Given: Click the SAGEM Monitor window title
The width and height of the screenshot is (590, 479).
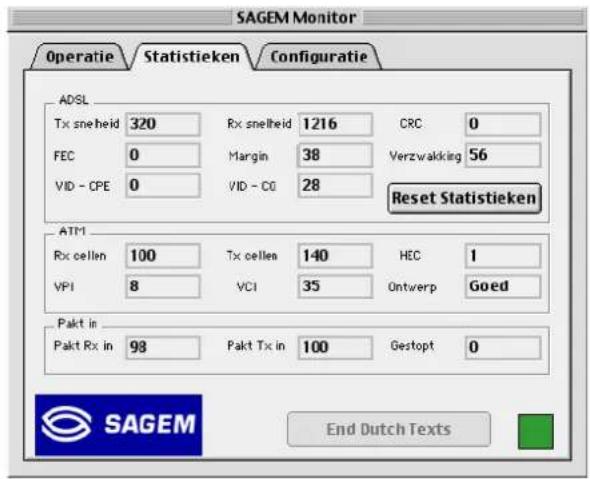Looking at the screenshot, I should pos(297,18).
